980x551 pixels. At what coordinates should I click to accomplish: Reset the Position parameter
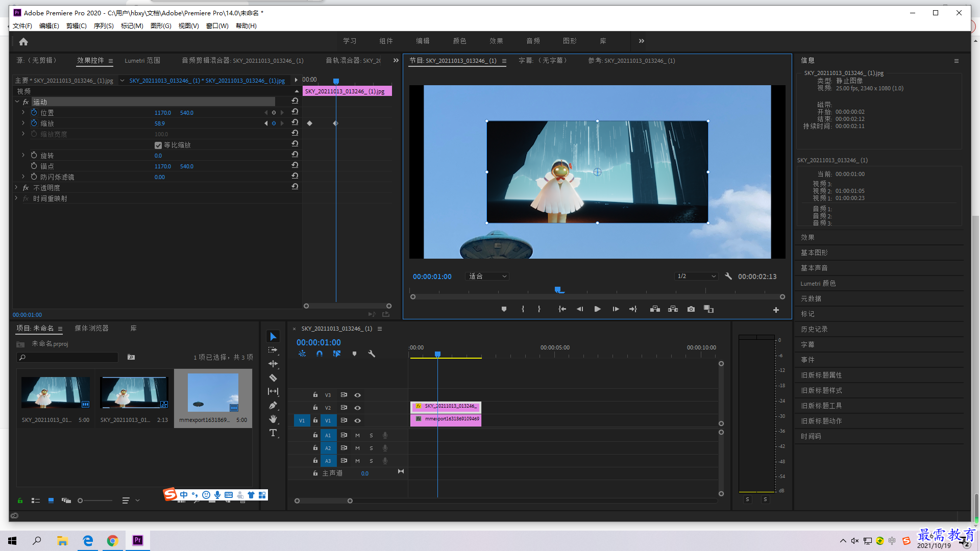295,112
